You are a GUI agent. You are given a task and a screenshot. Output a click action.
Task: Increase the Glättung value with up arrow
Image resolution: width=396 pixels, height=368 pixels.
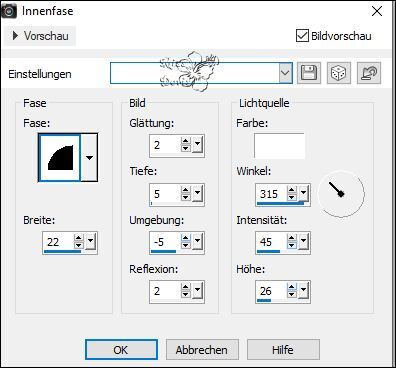click(186, 141)
